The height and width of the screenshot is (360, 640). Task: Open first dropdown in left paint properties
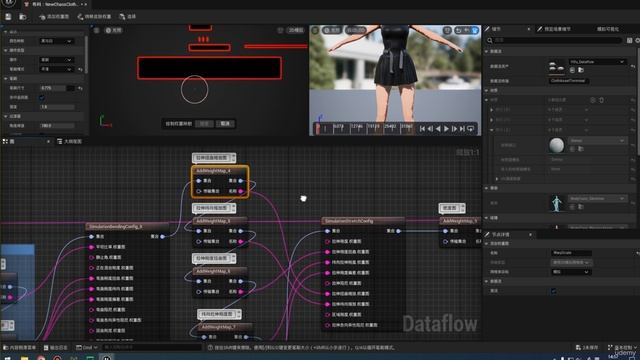pos(56,41)
